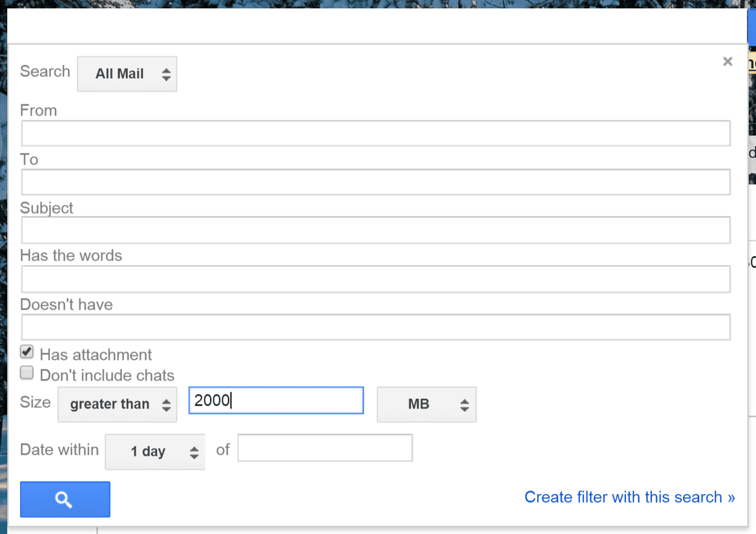756x534 pixels.
Task: Click the blue search magnifying glass button
Action: tap(64, 499)
